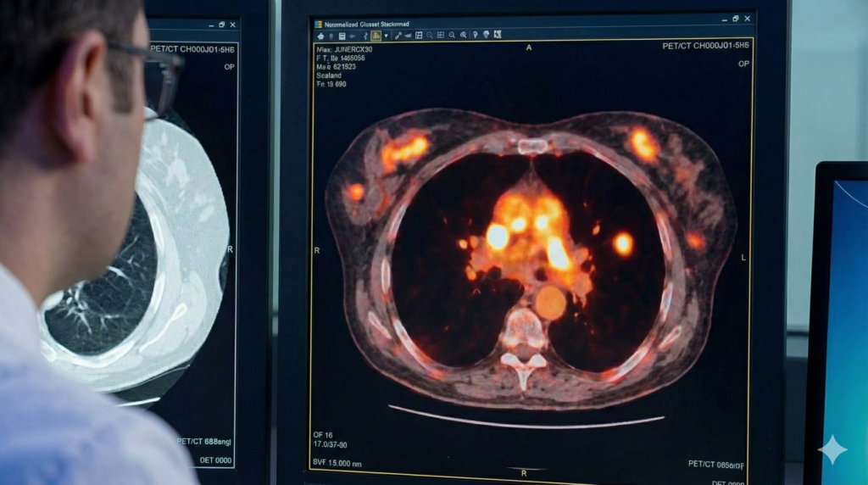Click the 'R' orientation marker on the left edge
Image resolution: width=868 pixels, height=485 pixels.
[x=317, y=251]
